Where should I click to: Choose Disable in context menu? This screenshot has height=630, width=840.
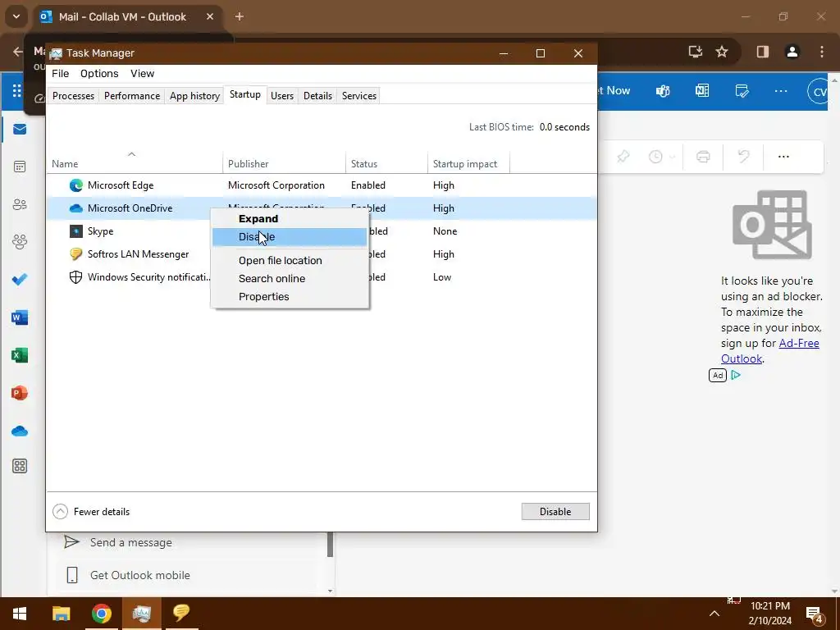(290, 237)
